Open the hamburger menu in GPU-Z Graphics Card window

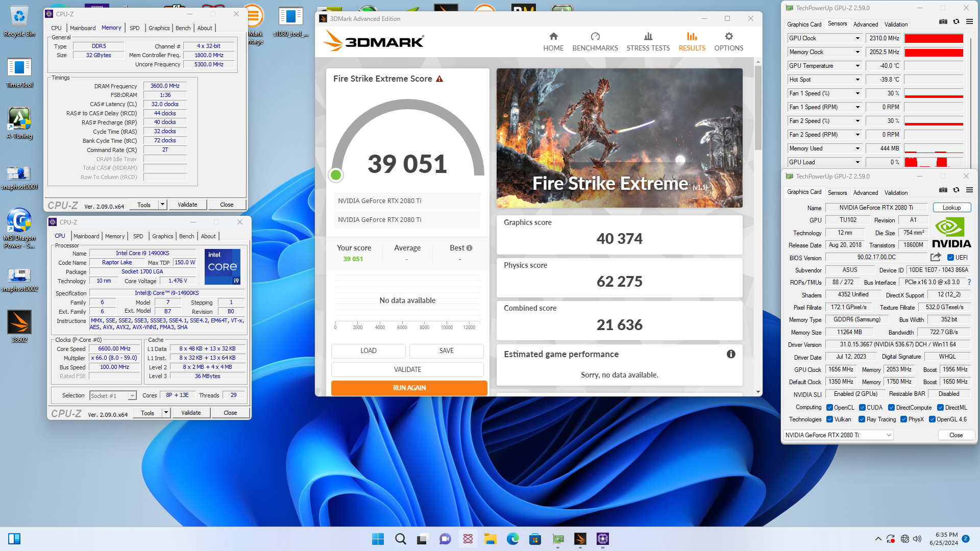(969, 190)
